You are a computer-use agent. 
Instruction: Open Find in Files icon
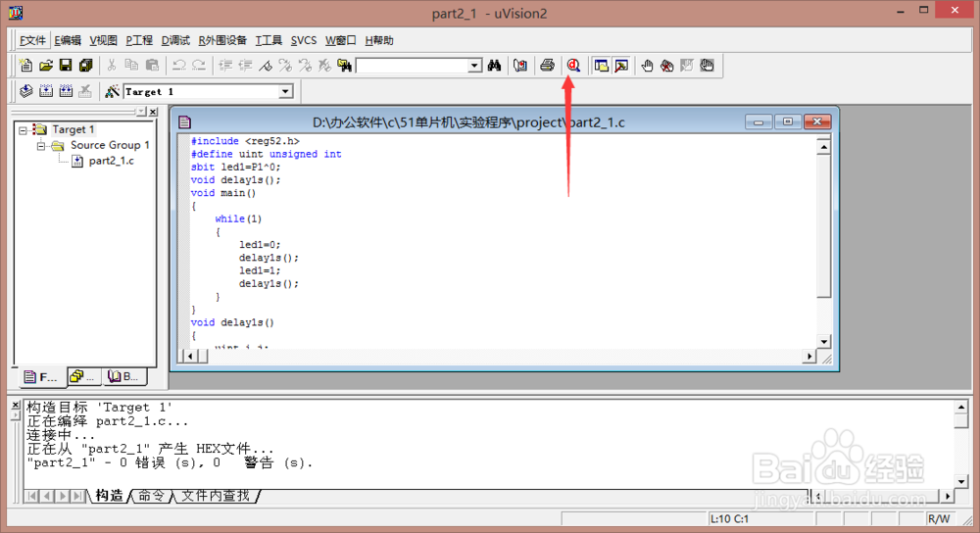click(x=344, y=65)
